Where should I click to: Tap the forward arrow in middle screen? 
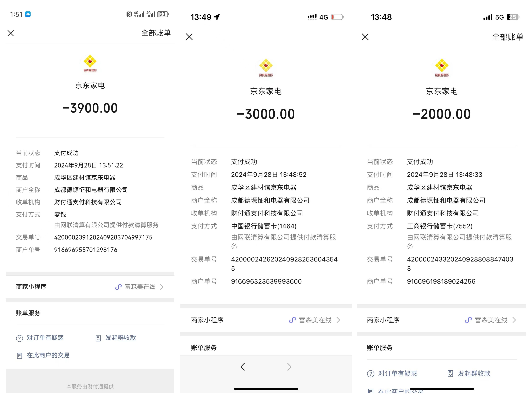tap(289, 367)
